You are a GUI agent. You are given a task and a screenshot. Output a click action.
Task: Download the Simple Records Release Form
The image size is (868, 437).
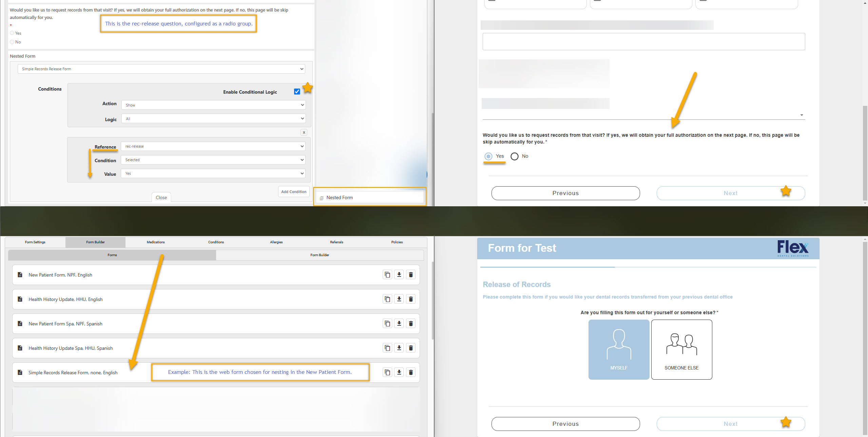[x=399, y=373]
